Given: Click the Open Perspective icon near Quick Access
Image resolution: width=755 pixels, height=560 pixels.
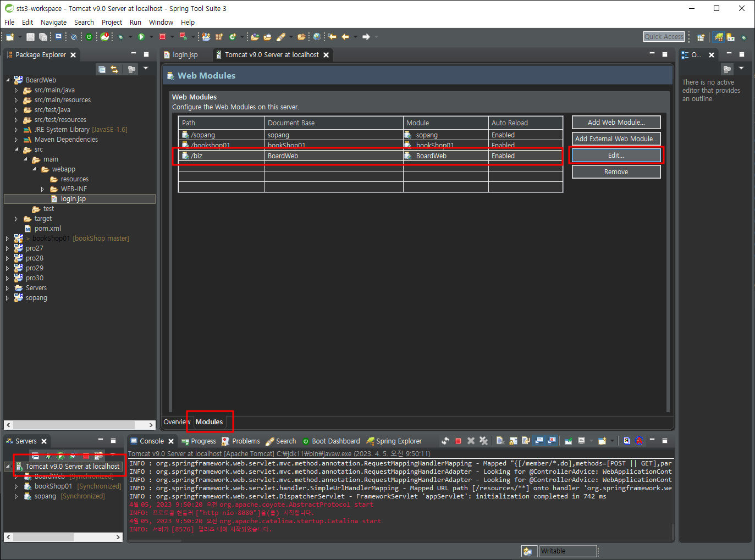Looking at the screenshot, I should [701, 37].
